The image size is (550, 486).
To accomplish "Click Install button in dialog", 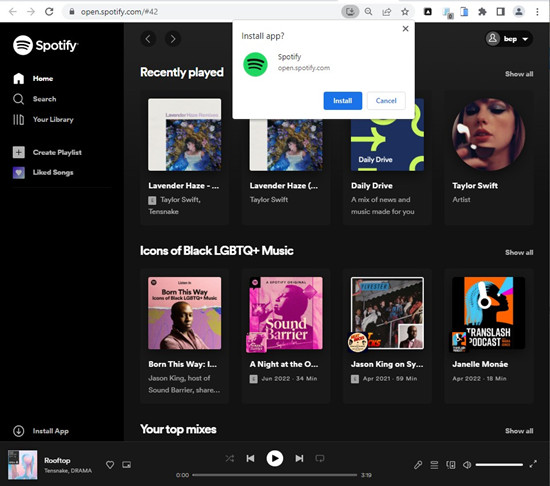I will pos(343,101).
